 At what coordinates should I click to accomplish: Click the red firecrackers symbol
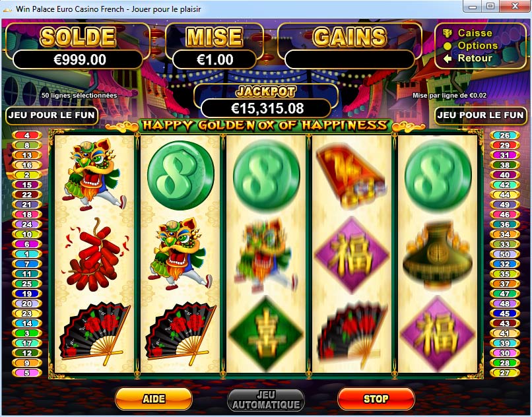(x=95, y=255)
